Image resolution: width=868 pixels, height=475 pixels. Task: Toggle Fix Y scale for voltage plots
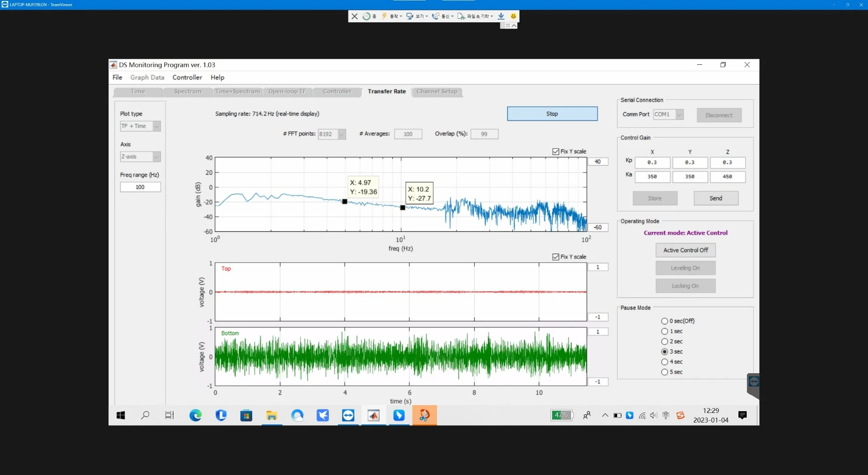[x=556, y=257]
